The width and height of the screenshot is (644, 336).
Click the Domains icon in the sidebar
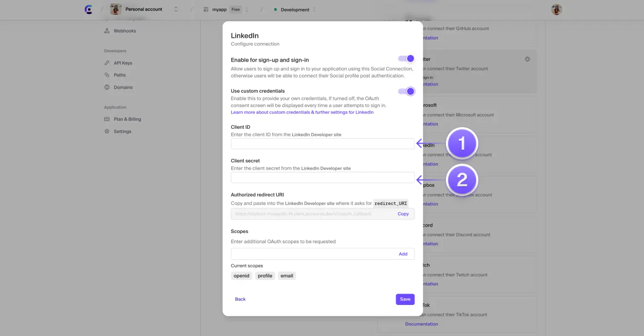(x=106, y=87)
